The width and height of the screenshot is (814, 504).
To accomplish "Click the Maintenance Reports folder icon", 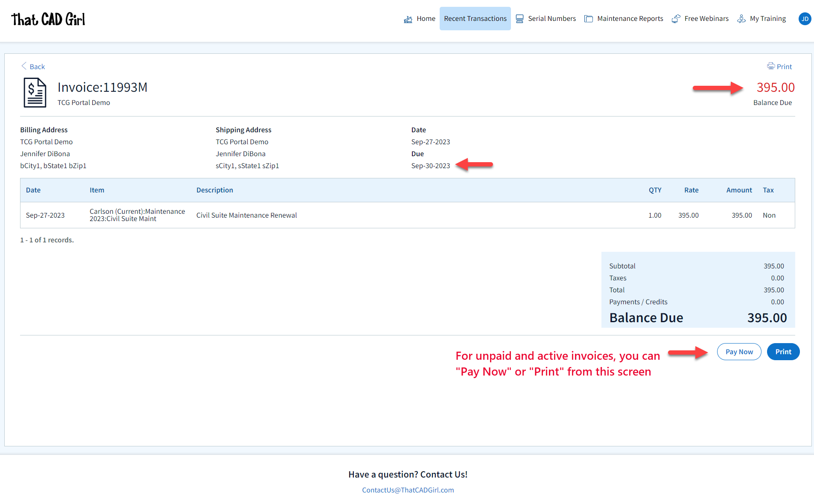I will point(589,19).
